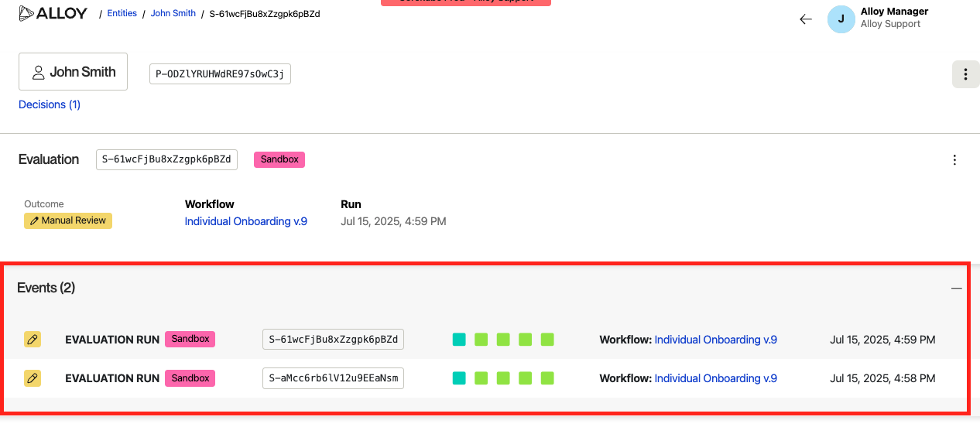980x434 pixels.
Task: Open the Evaluation section kebab menu
Action: [x=954, y=160]
